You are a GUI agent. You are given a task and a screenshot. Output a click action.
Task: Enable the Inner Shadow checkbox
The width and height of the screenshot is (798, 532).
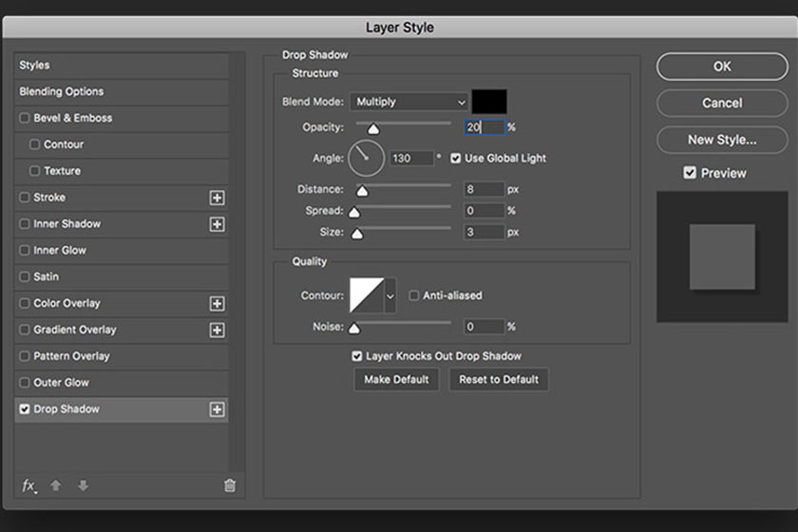pos(25,224)
